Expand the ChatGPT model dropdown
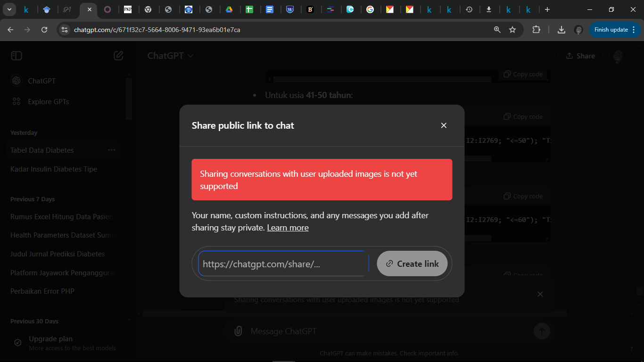644x362 pixels. (170, 56)
